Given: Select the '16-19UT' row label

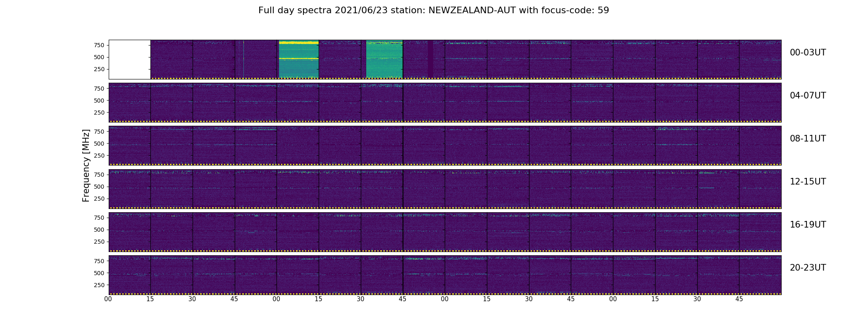Looking at the screenshot, I should (808, 225).
